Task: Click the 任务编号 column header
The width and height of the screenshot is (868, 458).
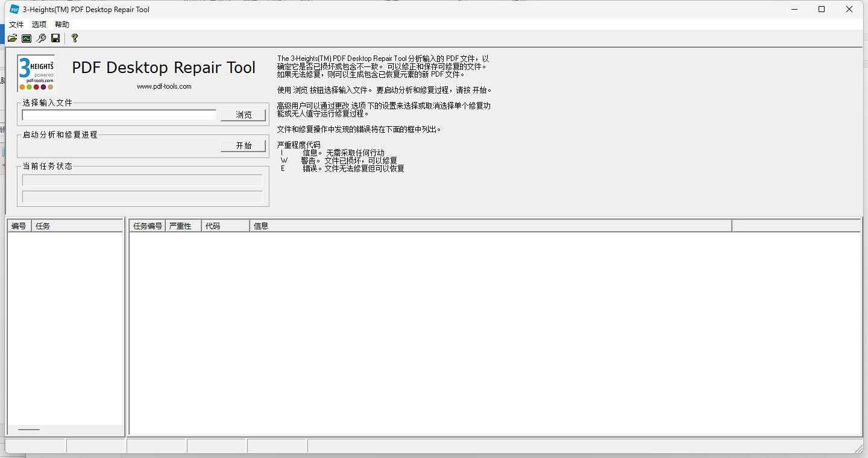Action: point(148,226)
